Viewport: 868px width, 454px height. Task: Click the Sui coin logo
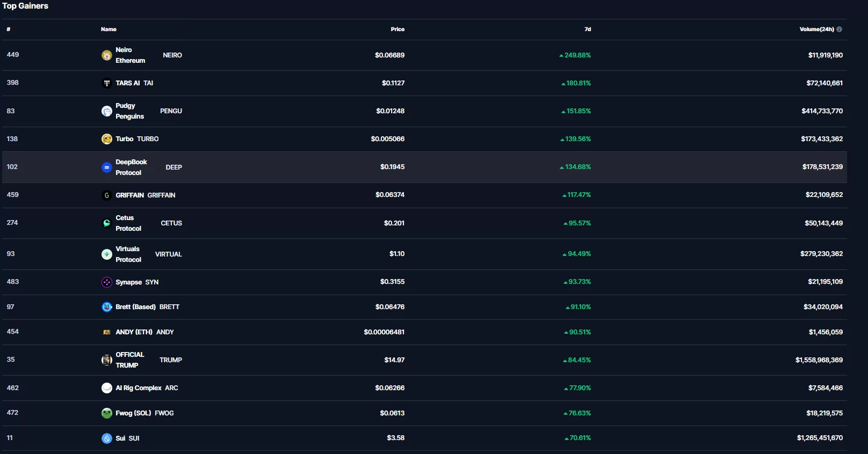107,438
